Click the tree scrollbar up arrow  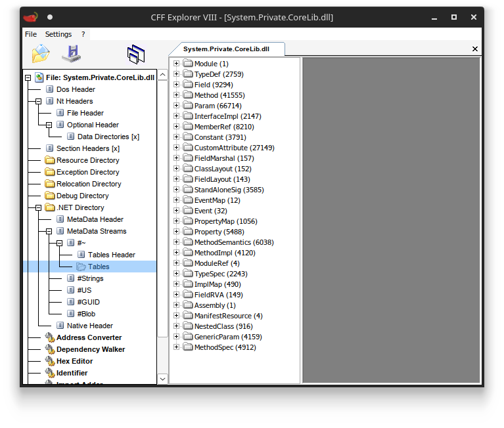click(163, 75)
